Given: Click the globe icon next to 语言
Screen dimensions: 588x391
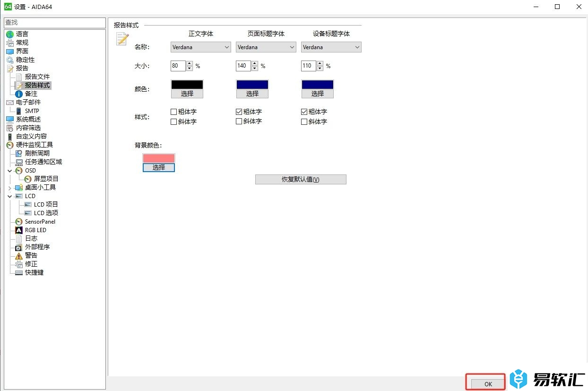Looking at the screenshot, I should tap(10, 34).
